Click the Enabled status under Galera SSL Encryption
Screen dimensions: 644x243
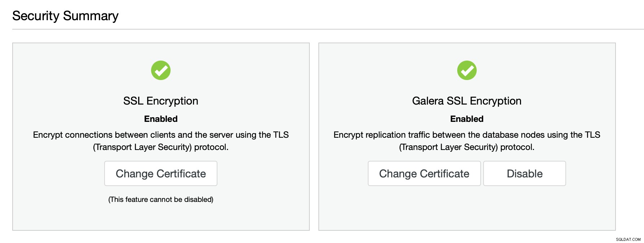467,119
